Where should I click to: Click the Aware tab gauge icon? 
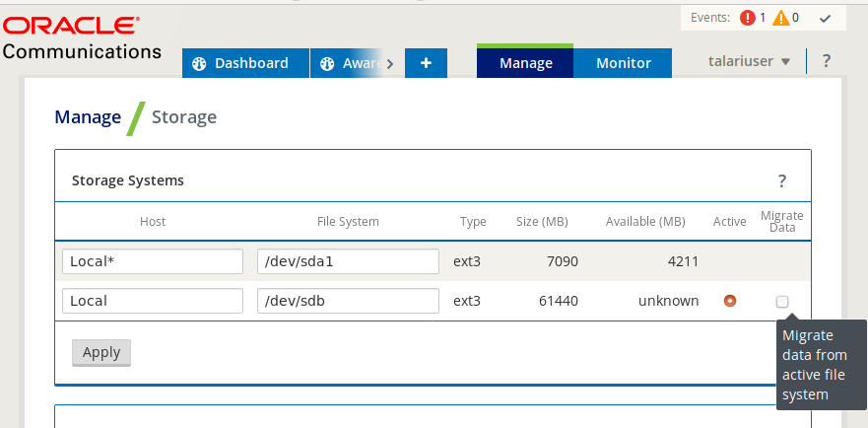pyautogui.click(x=327, y=64)
